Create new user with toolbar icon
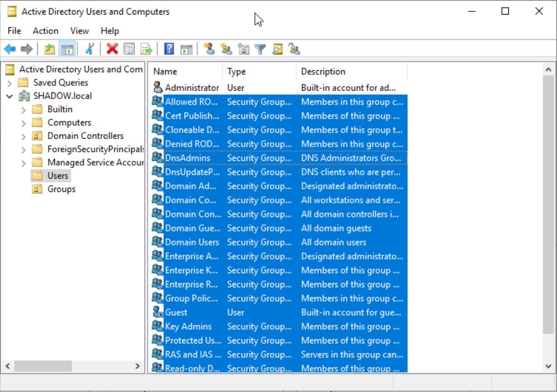This screenshot has height=392, width=557. [x=209, y=49]
